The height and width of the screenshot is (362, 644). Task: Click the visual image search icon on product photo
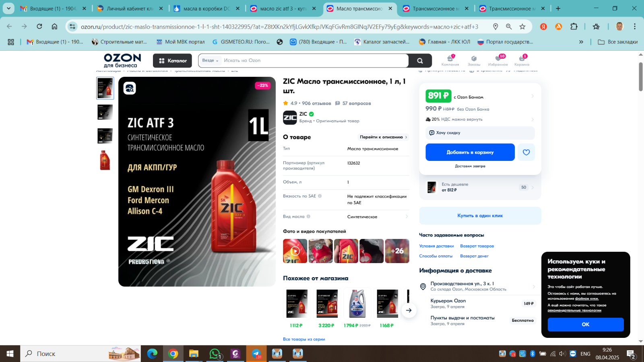(x=130, y=88)
